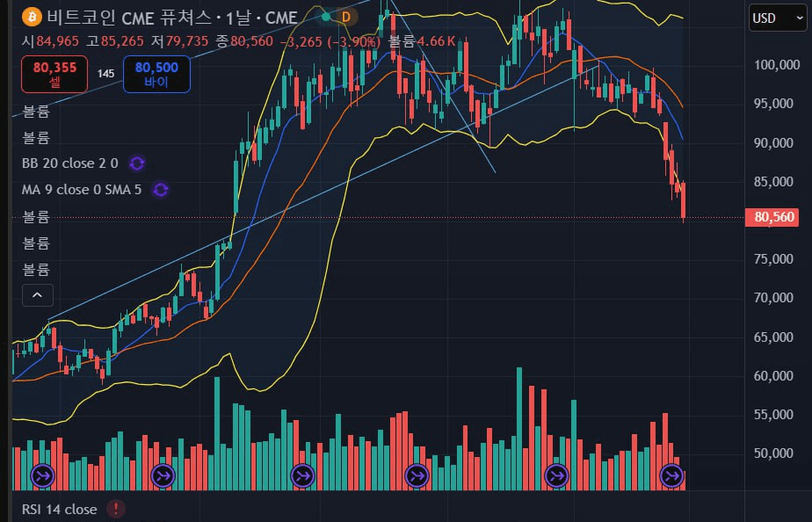Click the red 80,560 price tag on the axis

point(771,216)
